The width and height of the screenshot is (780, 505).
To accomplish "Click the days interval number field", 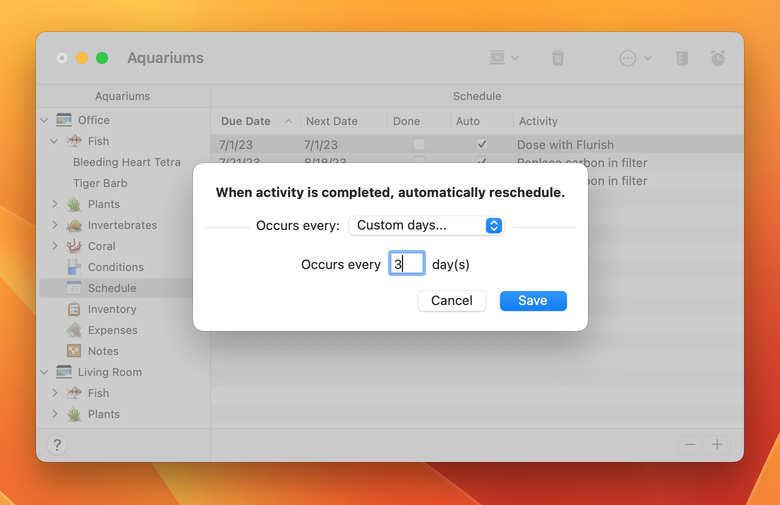I will [x=406, y=264].
